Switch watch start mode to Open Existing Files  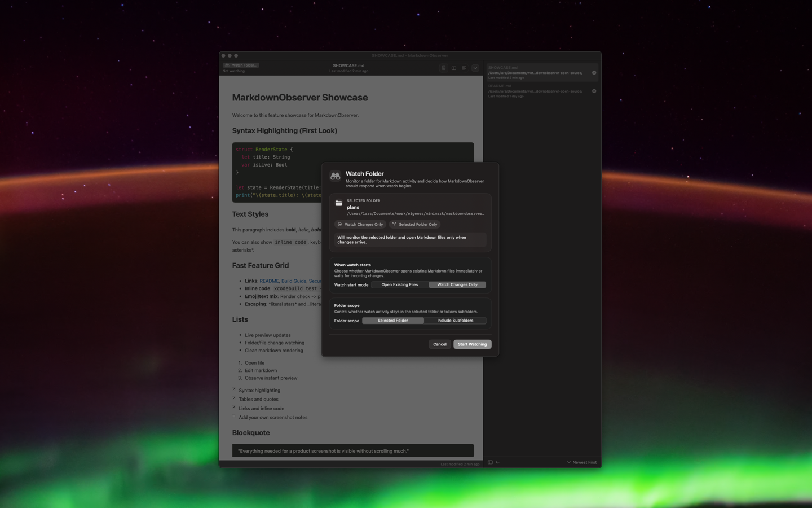point(400,284)
